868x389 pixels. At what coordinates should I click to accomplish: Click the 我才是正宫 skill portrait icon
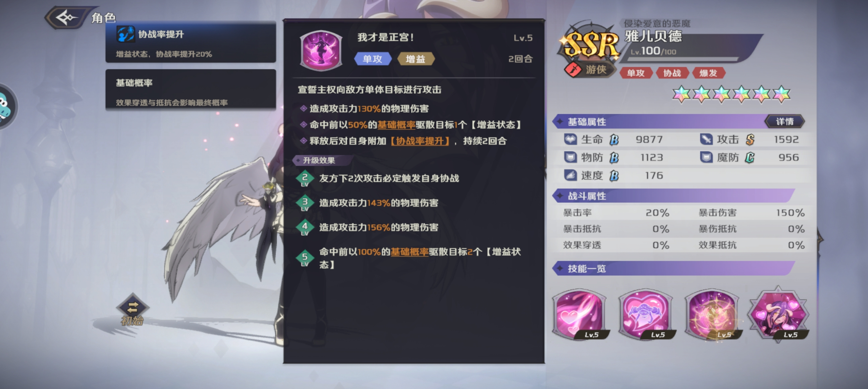321,50
